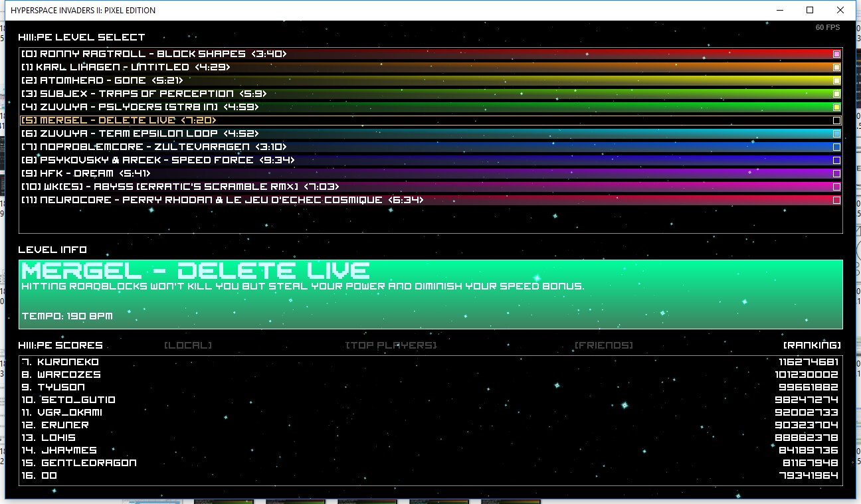The height and width of the screenshot is (504, 861).
Task: Pick the Atomhead - Gone track
Action: pyautogui.click(x=102, y=80)
